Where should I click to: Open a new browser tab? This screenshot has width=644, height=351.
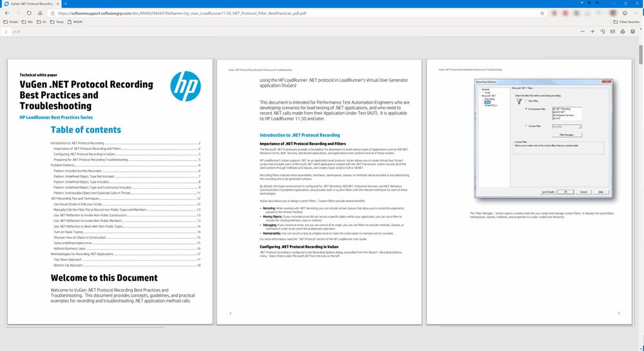click(x=65, y=4)
